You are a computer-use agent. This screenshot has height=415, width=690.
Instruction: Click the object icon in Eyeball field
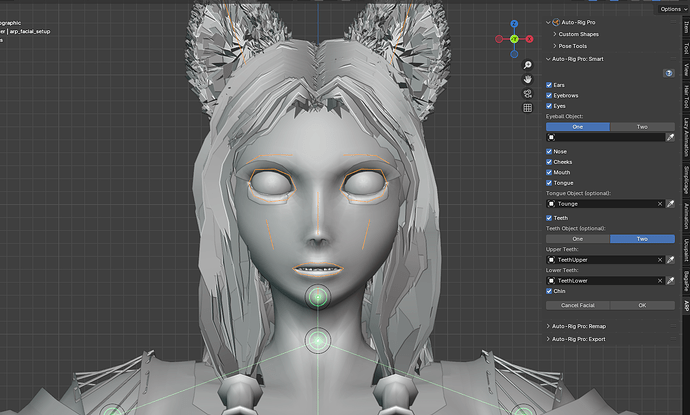[x=551, y=137]
